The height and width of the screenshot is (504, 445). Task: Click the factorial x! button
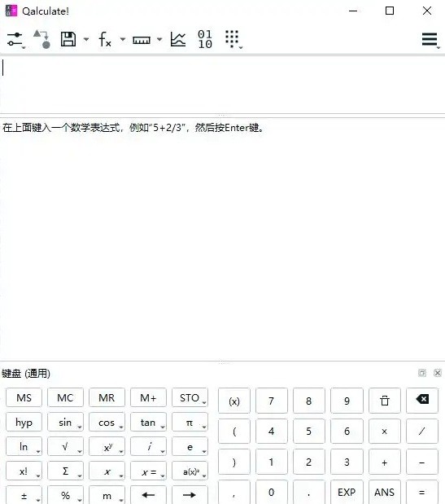24,471
